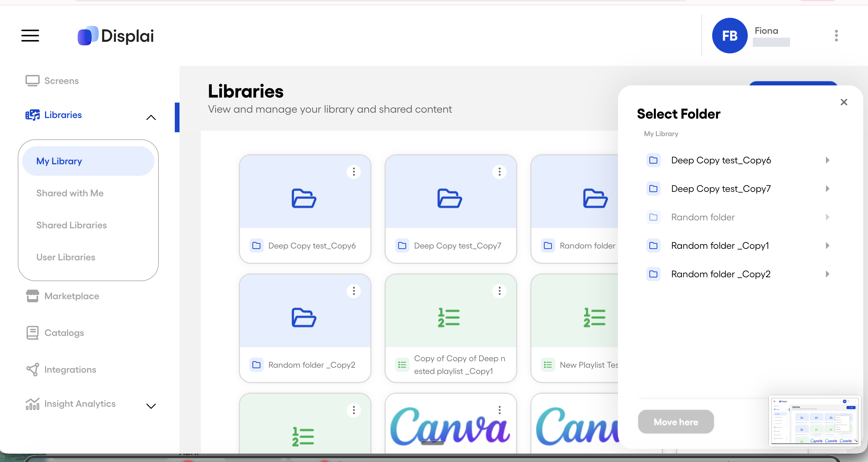The width and height of the screenshot is (868, 462).
Task: Select My Library in the sidebar
Action: (x=88, y=161)
